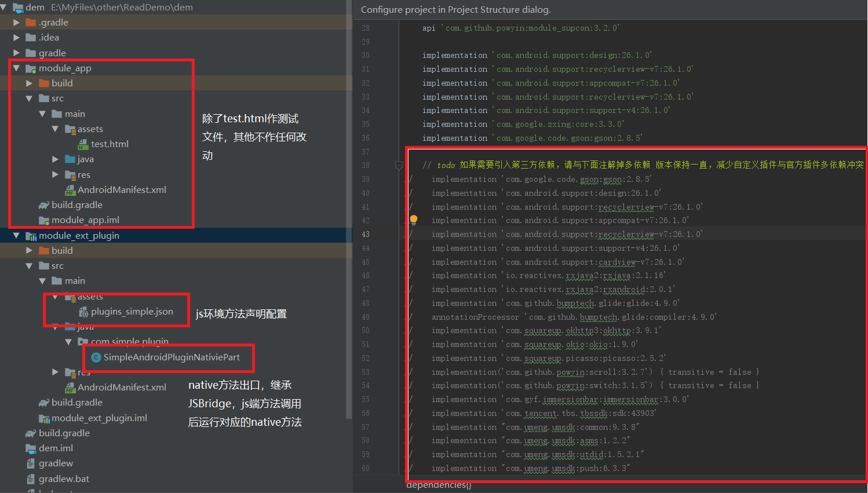Select module_ext_plugin.iml file

pyautogui.click(x=93, y=418)
